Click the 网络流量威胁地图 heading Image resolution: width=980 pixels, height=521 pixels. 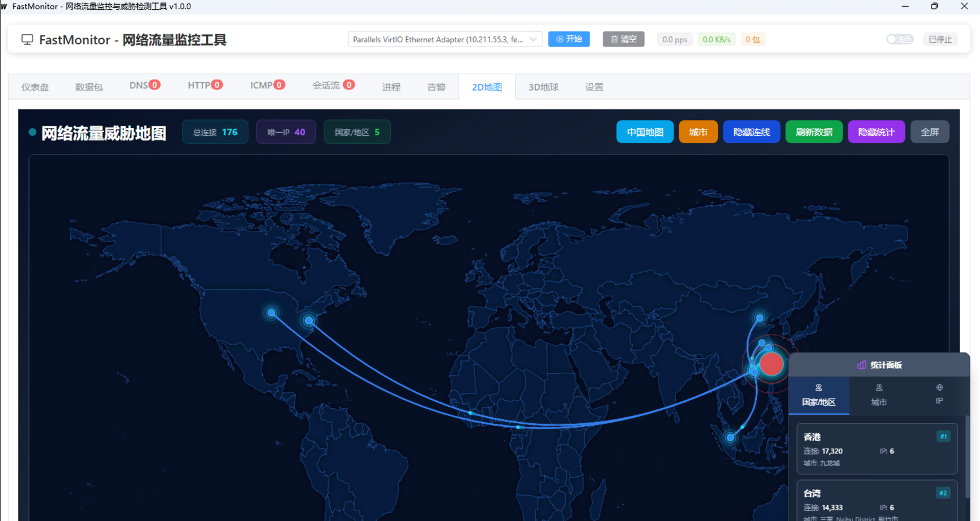pos(104,133)
